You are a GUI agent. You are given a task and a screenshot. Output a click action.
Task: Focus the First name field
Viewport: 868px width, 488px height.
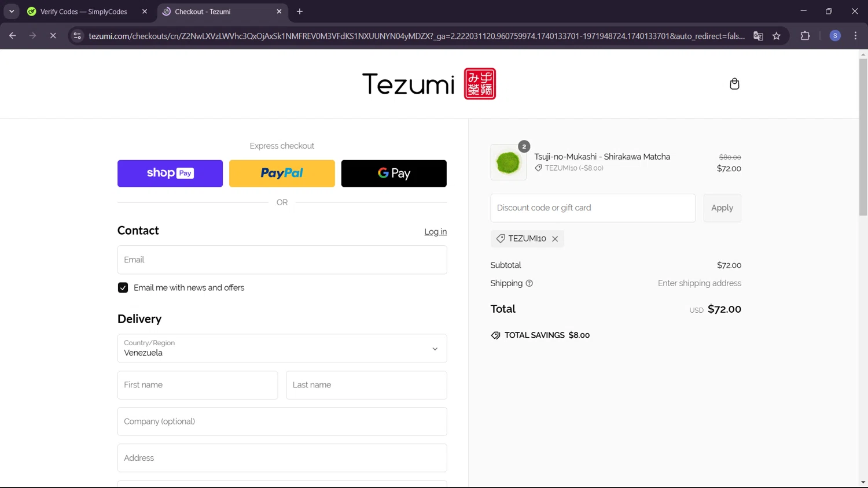tap(198, 385)
